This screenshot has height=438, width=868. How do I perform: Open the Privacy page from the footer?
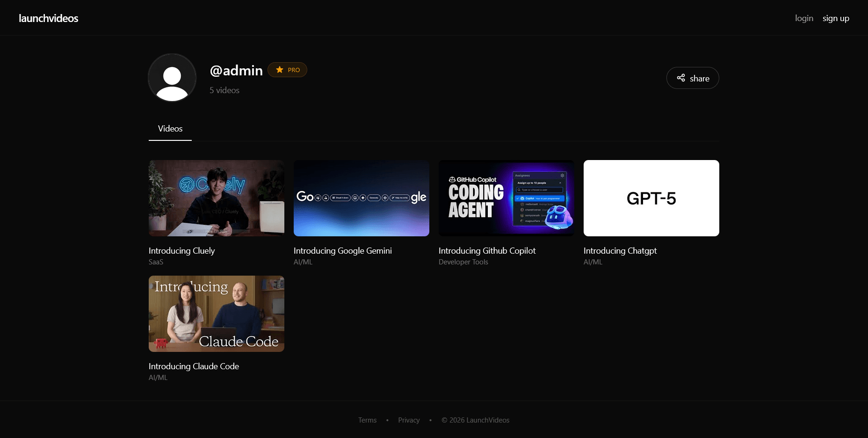[409, 420]
